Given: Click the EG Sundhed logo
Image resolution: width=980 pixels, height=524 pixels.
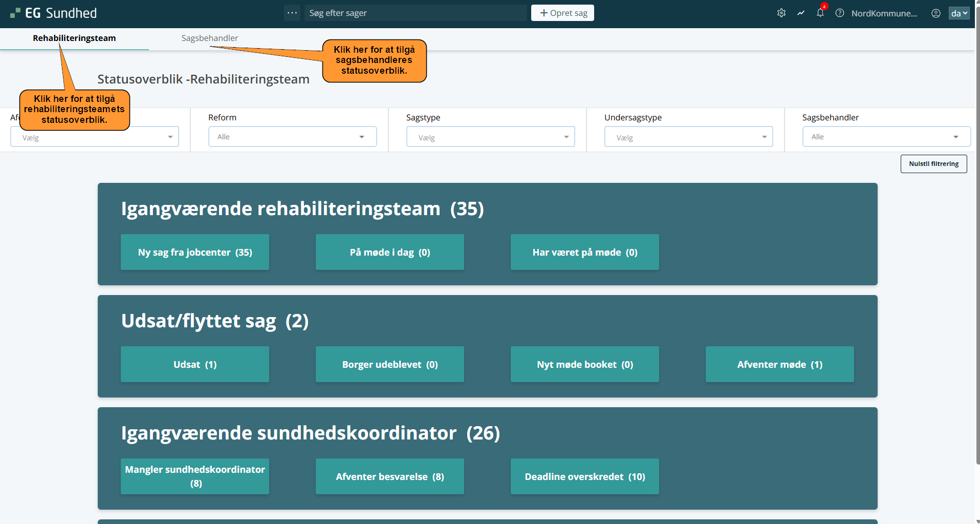Looking at the screenshot, I should [54, 13].
